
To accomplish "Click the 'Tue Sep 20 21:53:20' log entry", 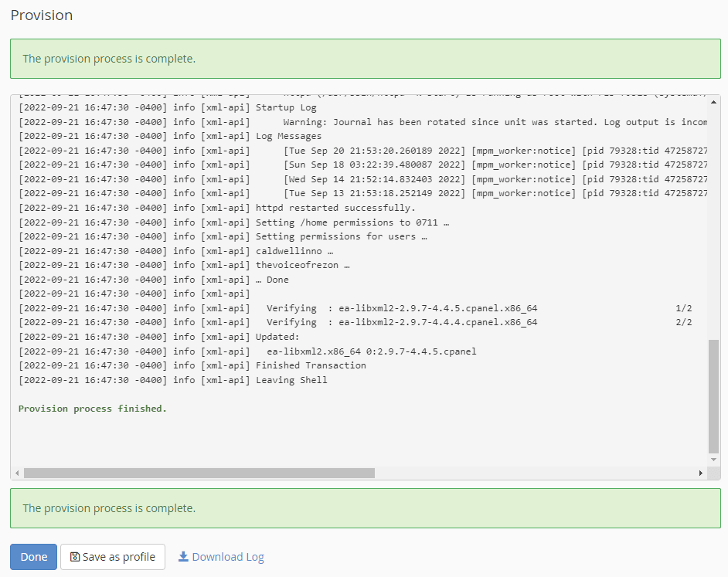I will 363,151.
